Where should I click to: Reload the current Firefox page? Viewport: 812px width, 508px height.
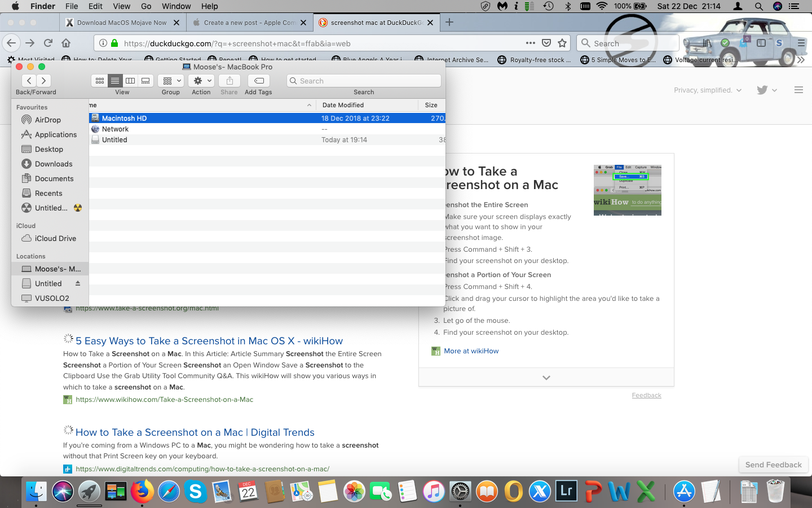(x=48, y=43)
